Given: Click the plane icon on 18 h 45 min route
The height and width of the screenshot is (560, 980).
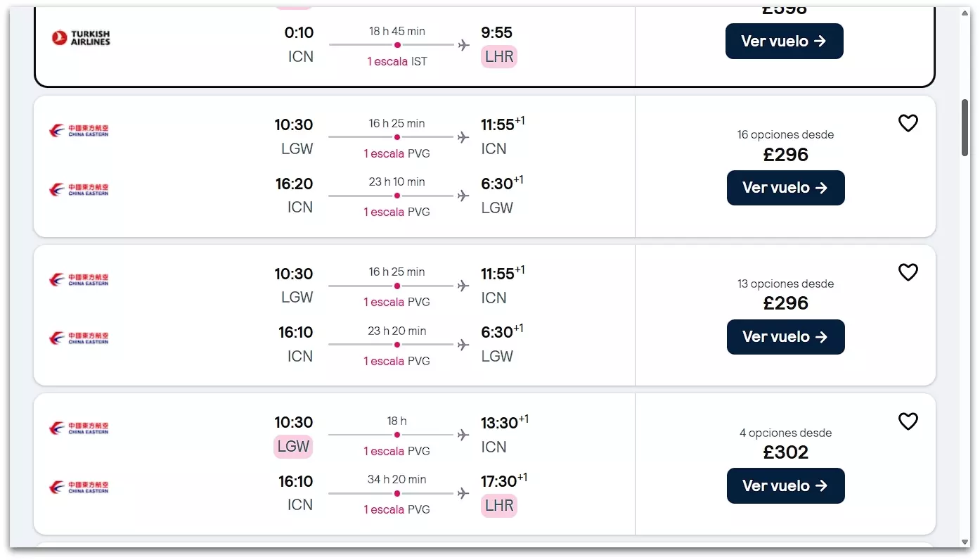Looking at the screenshot, I should coord(463,45).
